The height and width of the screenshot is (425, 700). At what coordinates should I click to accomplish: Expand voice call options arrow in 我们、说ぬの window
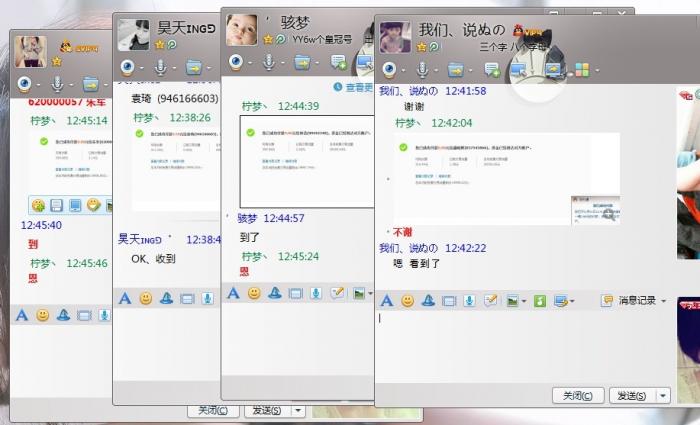[x=436, y=71]
